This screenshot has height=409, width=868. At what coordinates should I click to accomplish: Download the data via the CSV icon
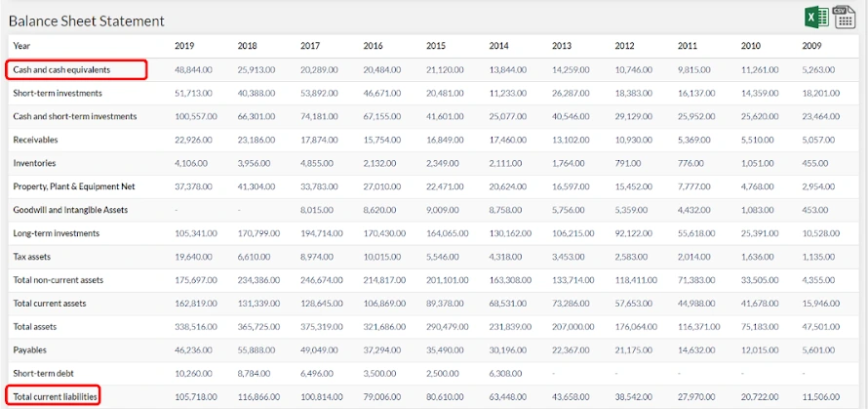[845, 17]
